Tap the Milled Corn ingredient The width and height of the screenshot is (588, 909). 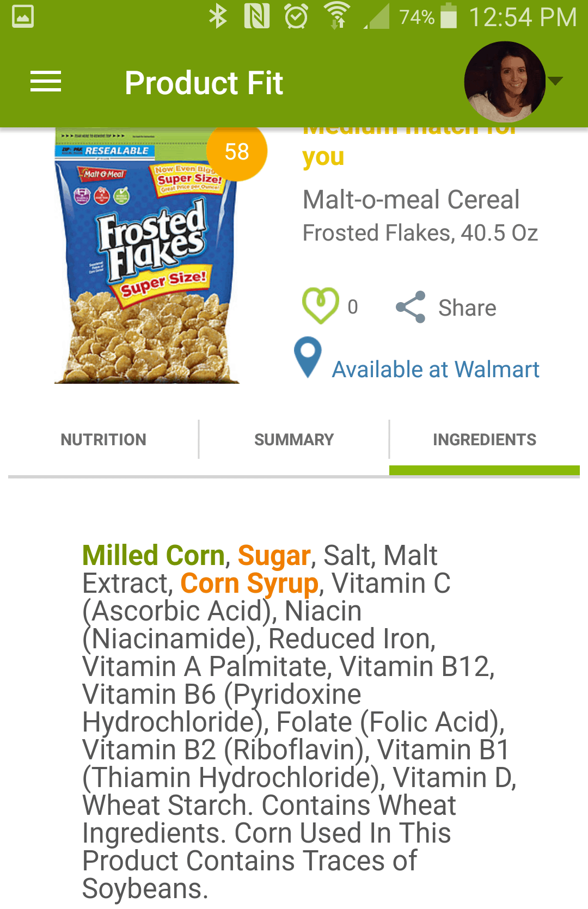(154, 555)
